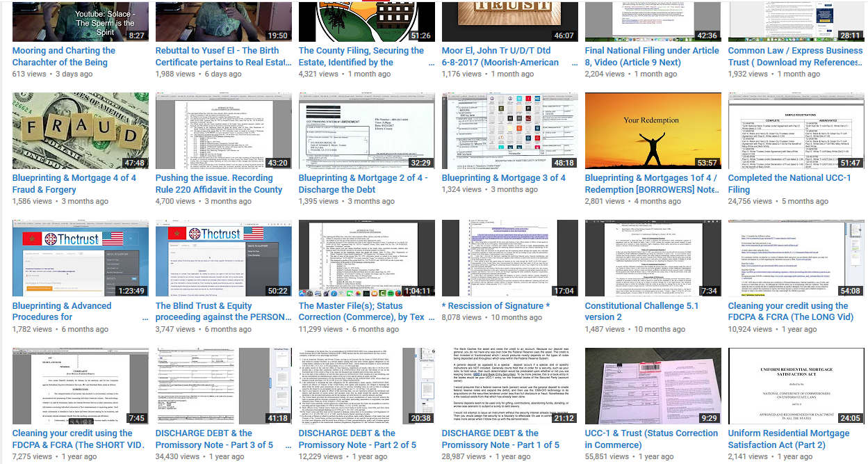Open the 'Mooring and Charting the Charachter' video title
This screenshot has width=868, height=464.
tap(65, 56)
